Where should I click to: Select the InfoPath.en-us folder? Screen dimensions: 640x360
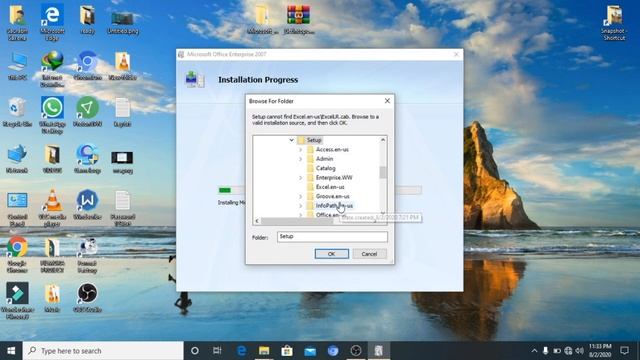(x=334, y=206)
